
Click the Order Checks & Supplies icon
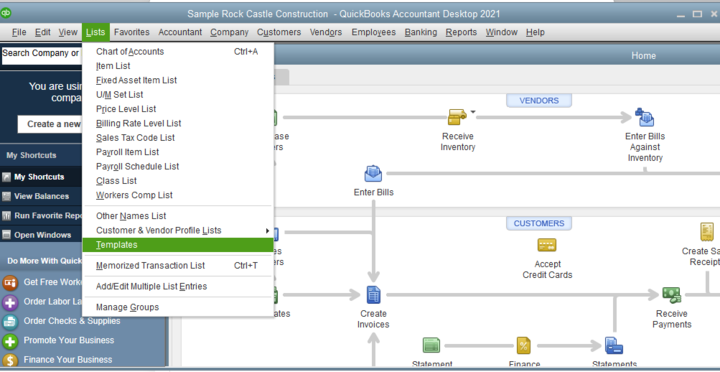click(10, 321)
